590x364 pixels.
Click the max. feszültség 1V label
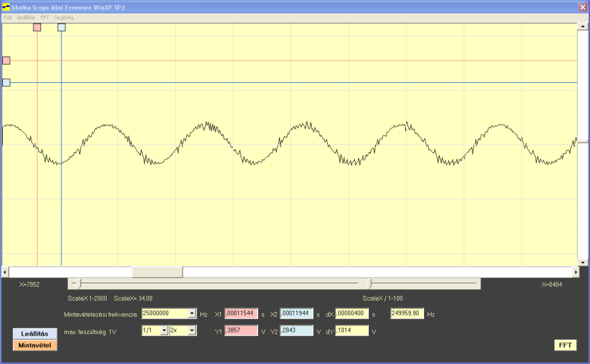(x=90, y=332)
